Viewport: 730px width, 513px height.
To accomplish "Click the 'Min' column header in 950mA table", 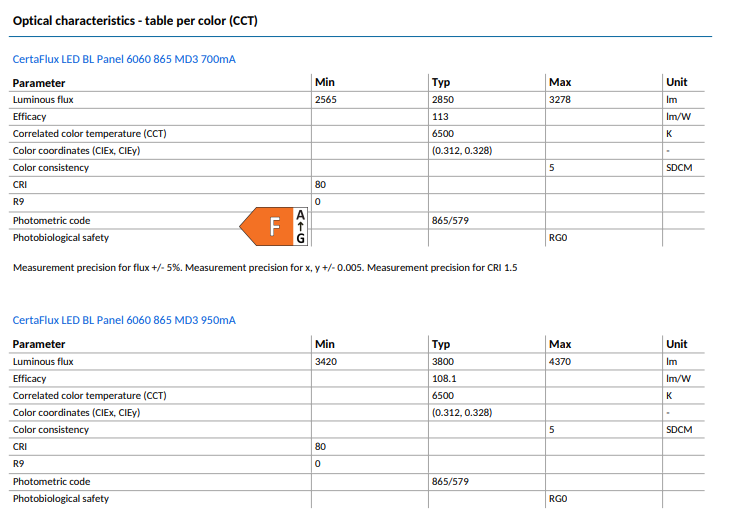I will click(x=324, y=344).
